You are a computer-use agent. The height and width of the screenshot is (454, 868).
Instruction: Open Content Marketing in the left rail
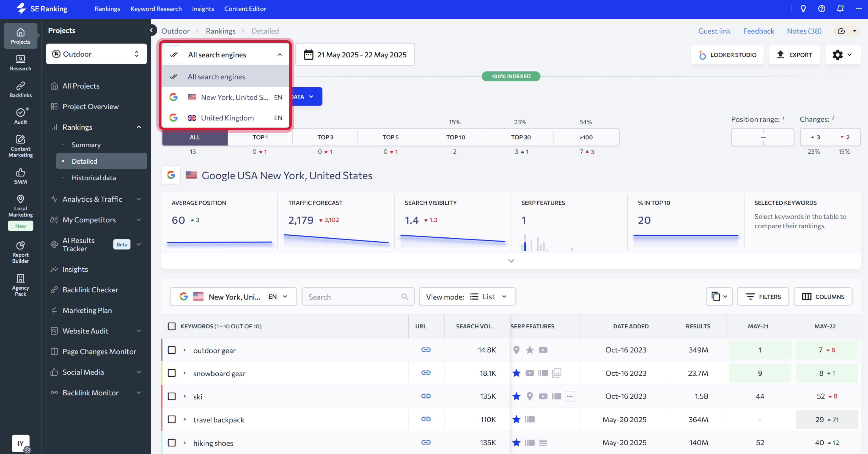21,146
